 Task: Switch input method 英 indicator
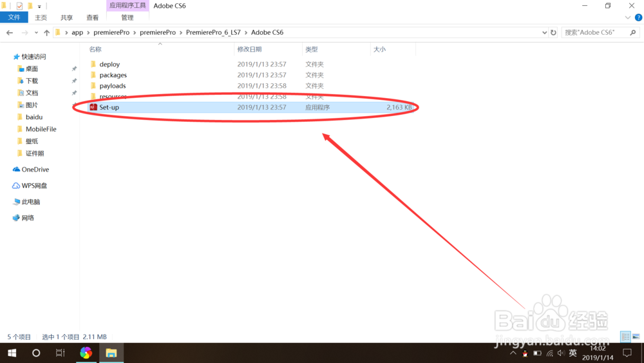(573, 353)
